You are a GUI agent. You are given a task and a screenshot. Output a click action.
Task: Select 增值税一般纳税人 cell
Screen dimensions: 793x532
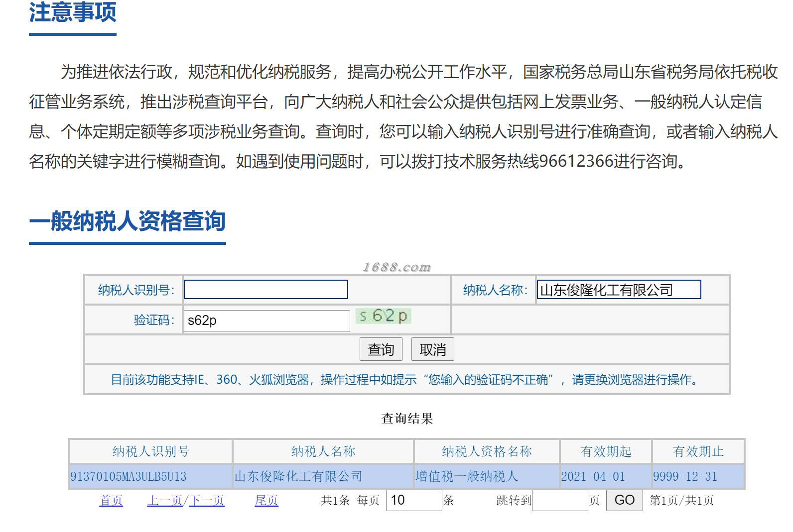(x=487, y=476)
